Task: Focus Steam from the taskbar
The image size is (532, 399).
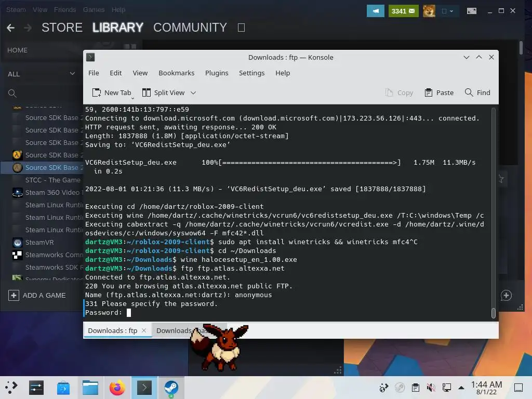Action: point(171,388)
